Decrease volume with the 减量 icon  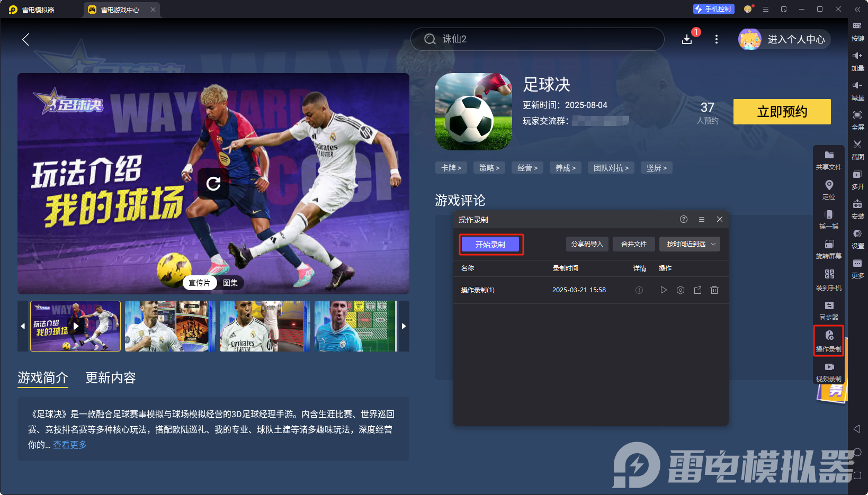click(857, 91)
